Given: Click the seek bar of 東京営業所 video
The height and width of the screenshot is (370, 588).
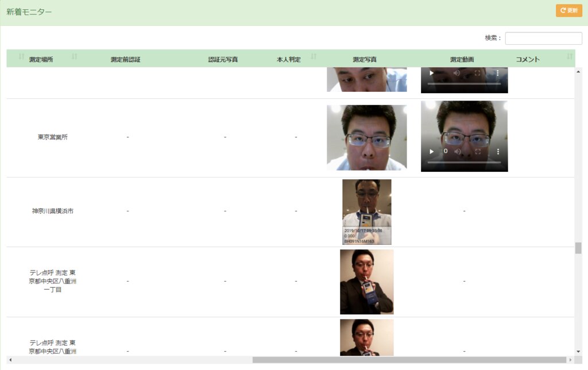Looking at the screenshot, I should click(464, 163).
